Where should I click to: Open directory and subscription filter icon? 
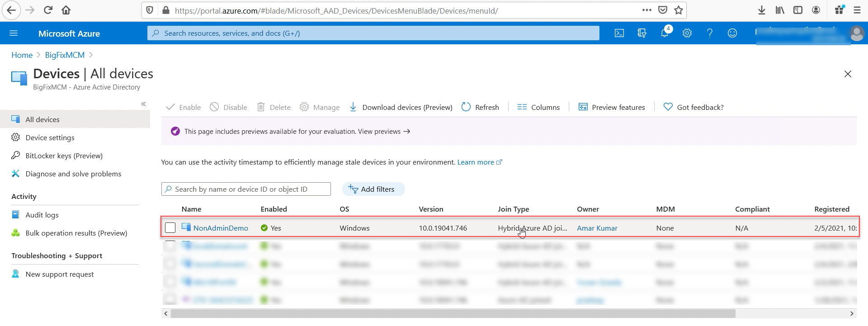coord(642,33)
